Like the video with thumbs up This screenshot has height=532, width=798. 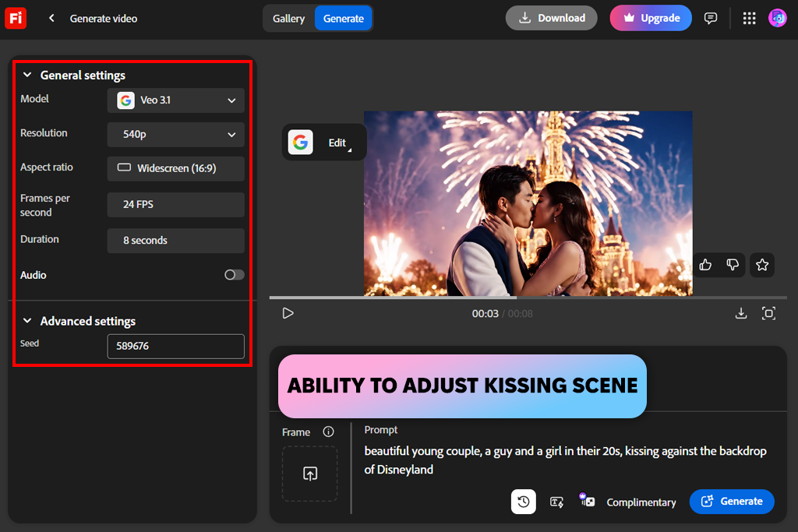coord(705,265)
